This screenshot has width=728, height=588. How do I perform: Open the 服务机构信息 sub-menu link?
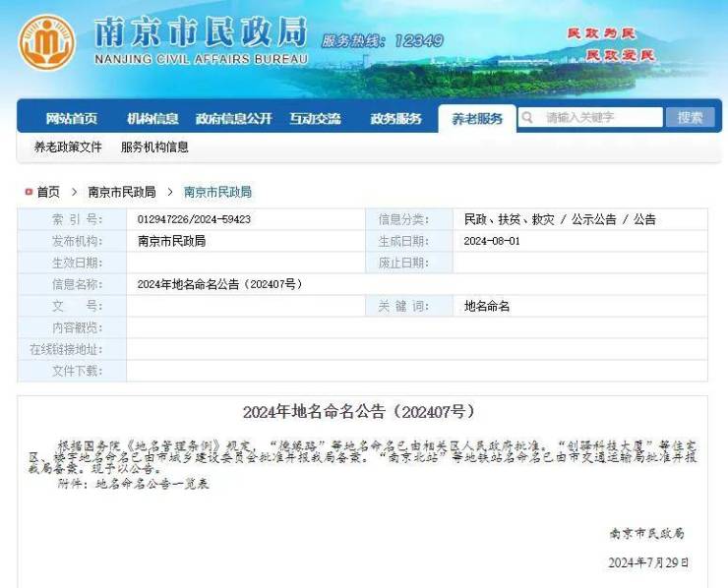tap(154, 147)
